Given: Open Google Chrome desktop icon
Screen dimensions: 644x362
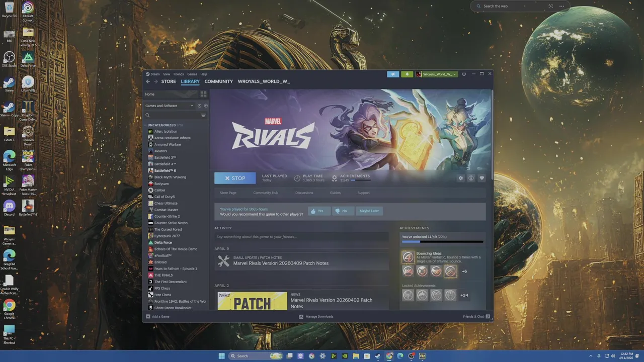Looking at the screenshot, I should [9, 305].
